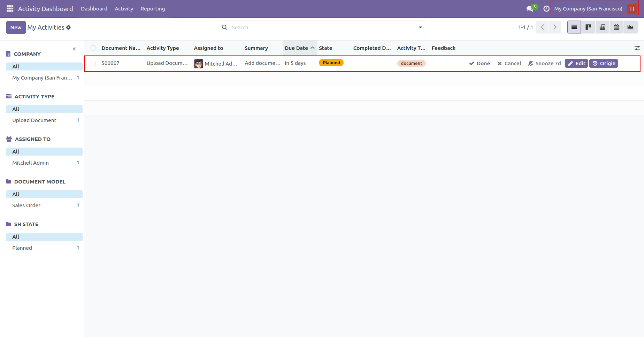Snooze the activity 7 days
Screen dimensions: 644x337
pos(544,63)
